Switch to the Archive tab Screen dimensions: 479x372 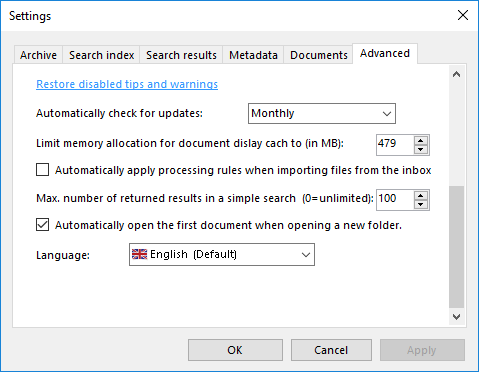(38, 55)
